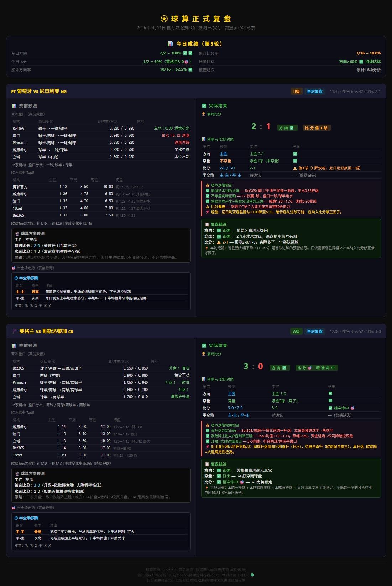Click the check mark in the 穿盘 row showing 净胜1球
Viewport: 392px width, 586px height.
click(x=295, y=161)
